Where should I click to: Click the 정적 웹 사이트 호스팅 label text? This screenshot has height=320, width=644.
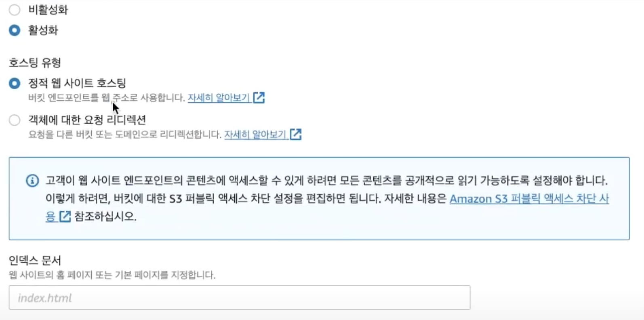[x=77, y=83]
